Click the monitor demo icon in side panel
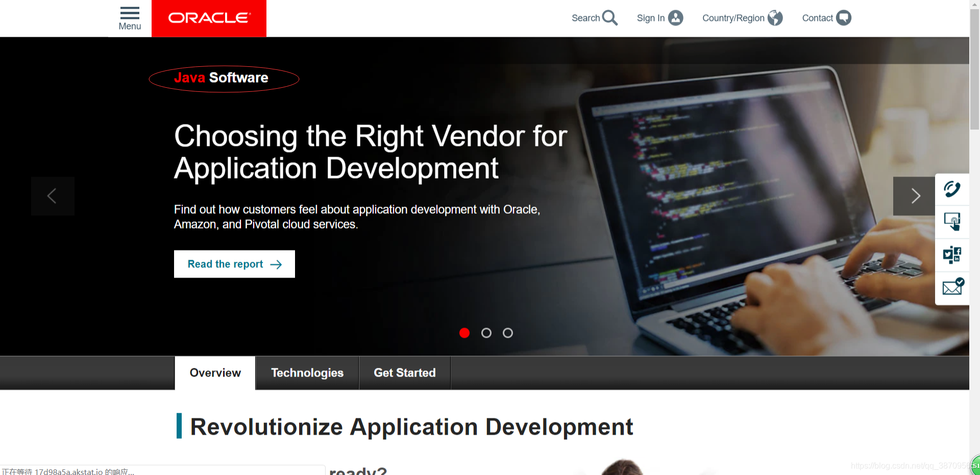The height and width of the screenshot is (475, 980). pyautogui.click(x=952, y=221)
